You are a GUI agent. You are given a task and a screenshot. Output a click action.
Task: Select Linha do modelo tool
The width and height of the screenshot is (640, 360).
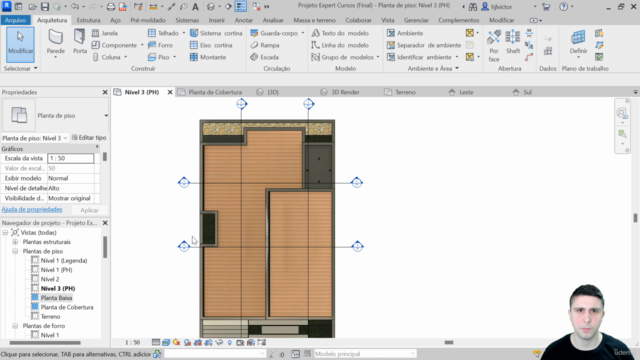pos(340,45)
